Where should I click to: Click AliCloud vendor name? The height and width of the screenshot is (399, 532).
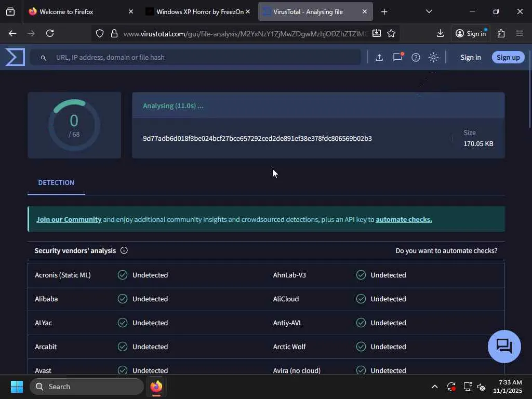point(286,299)
